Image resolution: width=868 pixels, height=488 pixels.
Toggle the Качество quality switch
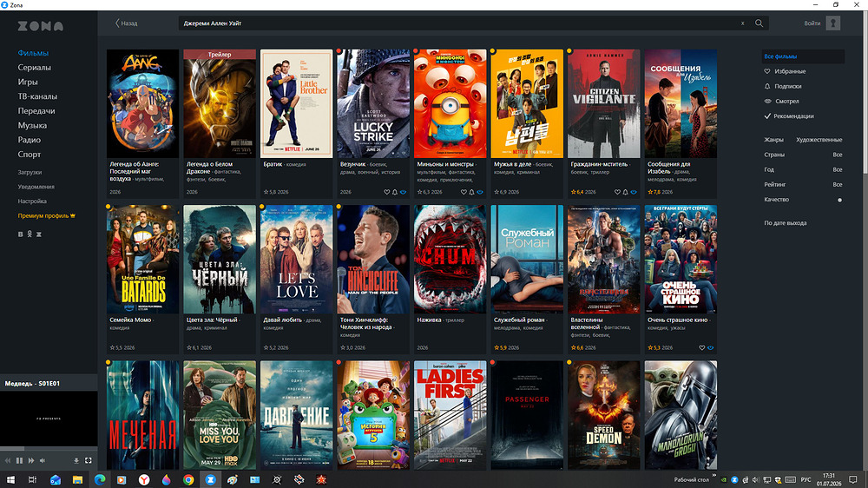(x=839, y=200)
